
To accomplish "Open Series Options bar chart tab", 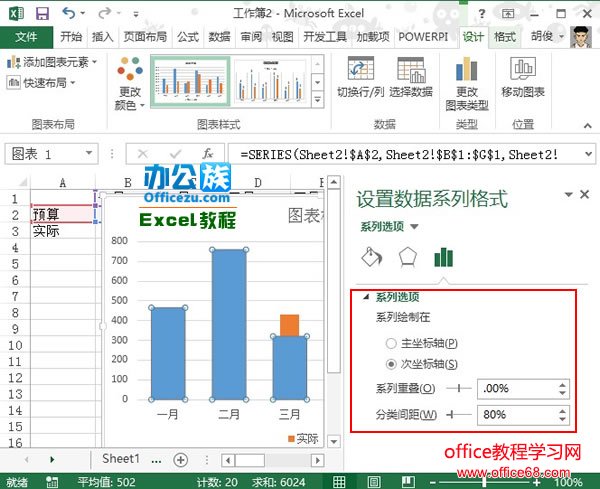I will [443, 257].
